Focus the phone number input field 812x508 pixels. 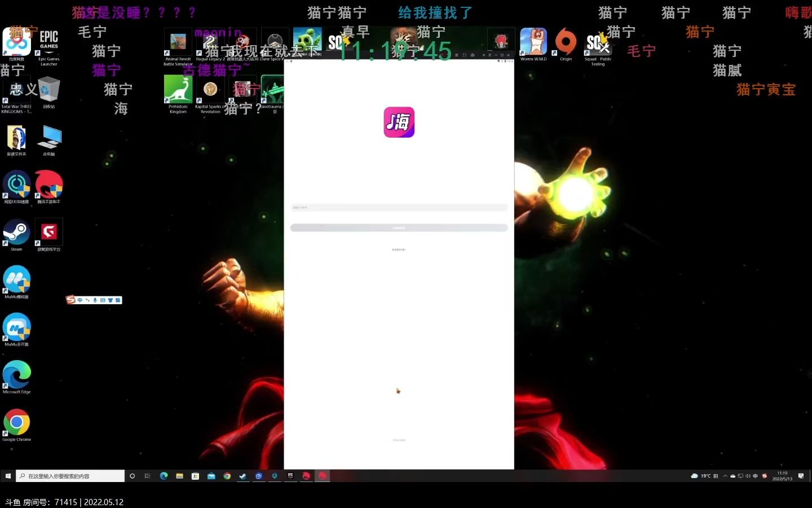(399, 208)
